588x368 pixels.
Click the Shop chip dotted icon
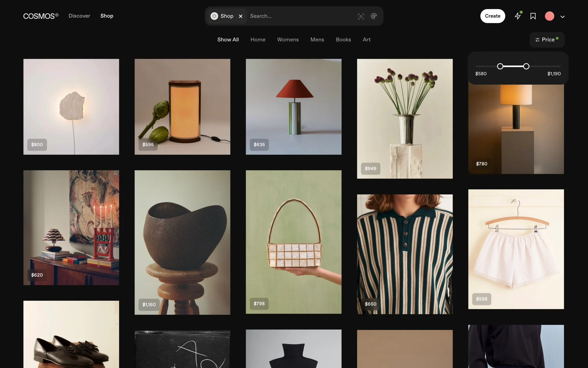click(x=214, y=16)
